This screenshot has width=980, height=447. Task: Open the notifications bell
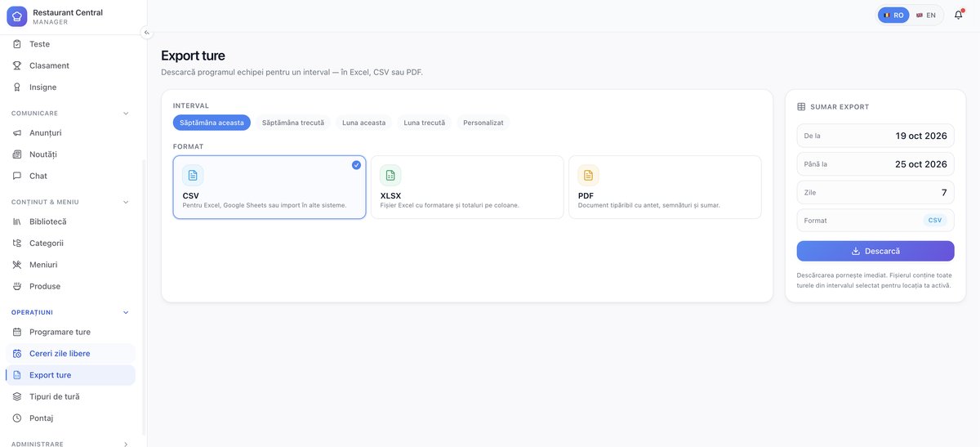tap(959, 15)
